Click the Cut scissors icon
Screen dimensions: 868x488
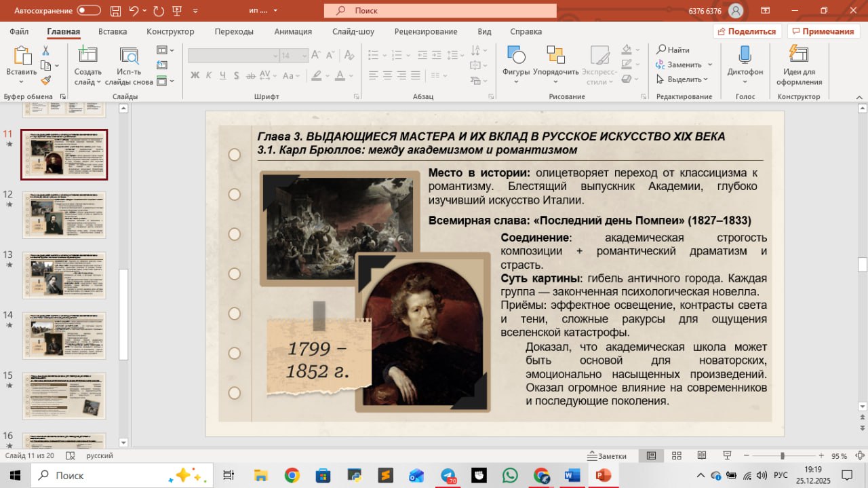pos(45,51)
